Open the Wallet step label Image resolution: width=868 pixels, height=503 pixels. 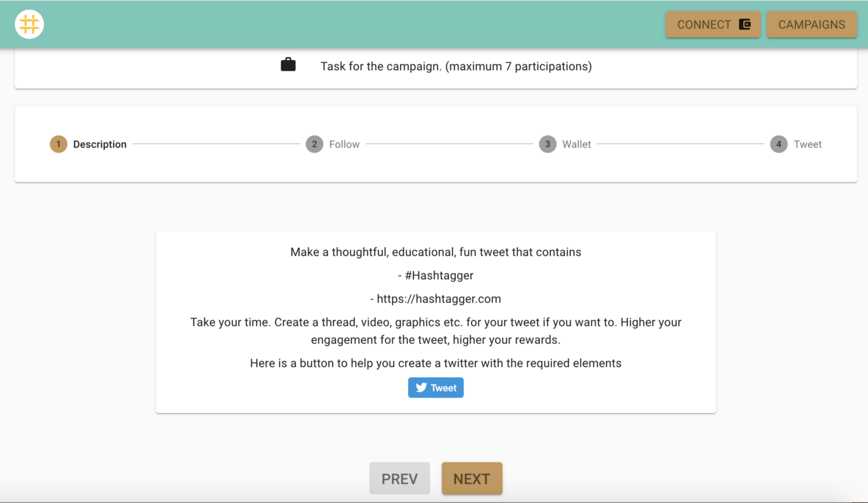577,145
